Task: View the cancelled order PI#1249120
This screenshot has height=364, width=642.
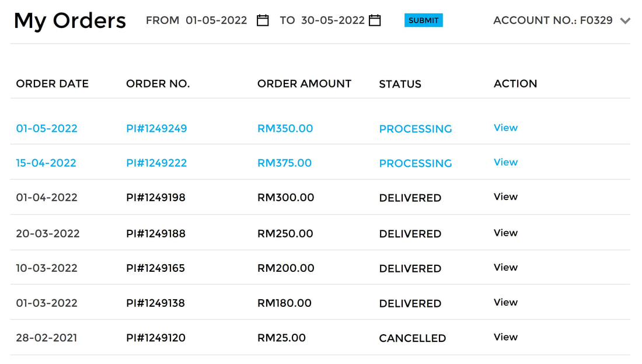Action: (x=505, y=337)
